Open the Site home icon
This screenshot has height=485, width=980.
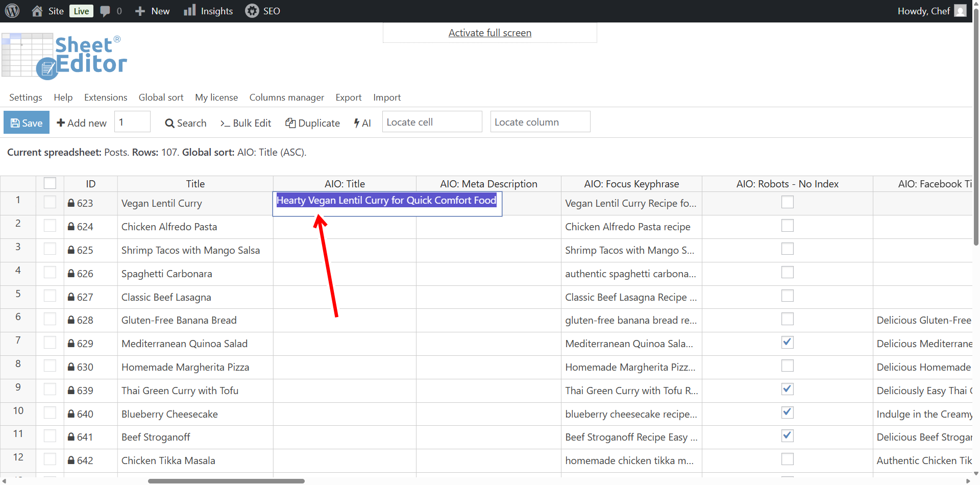point(37,11)
